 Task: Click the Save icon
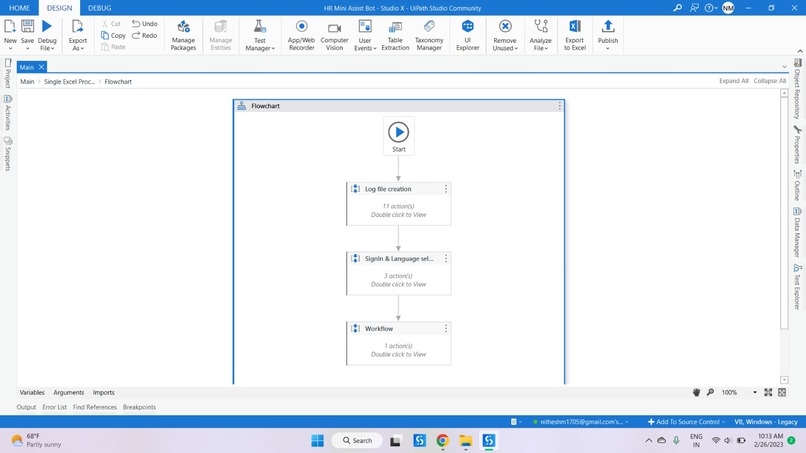[27, 26]
